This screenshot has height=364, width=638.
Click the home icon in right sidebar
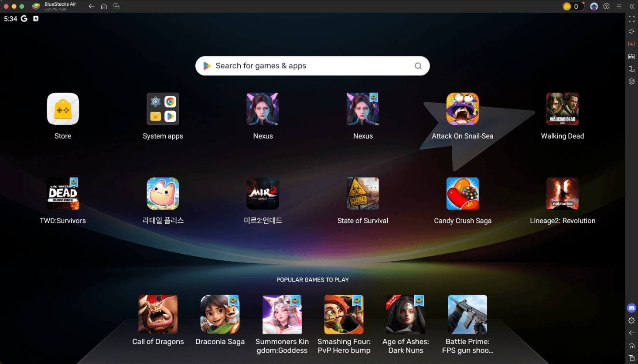pos(631,346)
